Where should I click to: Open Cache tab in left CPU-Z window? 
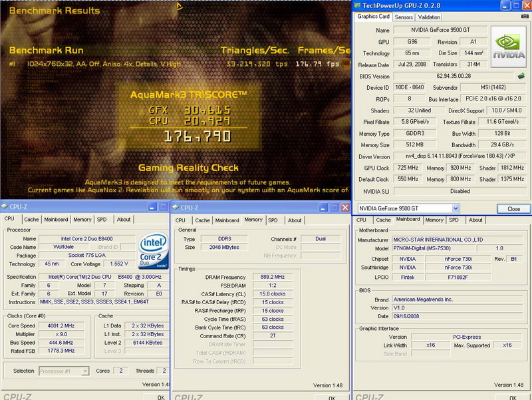31,220
